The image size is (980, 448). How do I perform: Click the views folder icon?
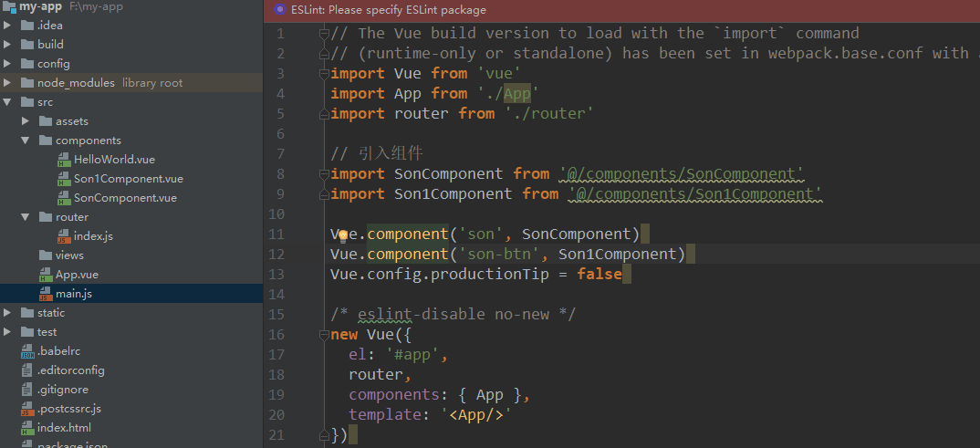[45, 255]
